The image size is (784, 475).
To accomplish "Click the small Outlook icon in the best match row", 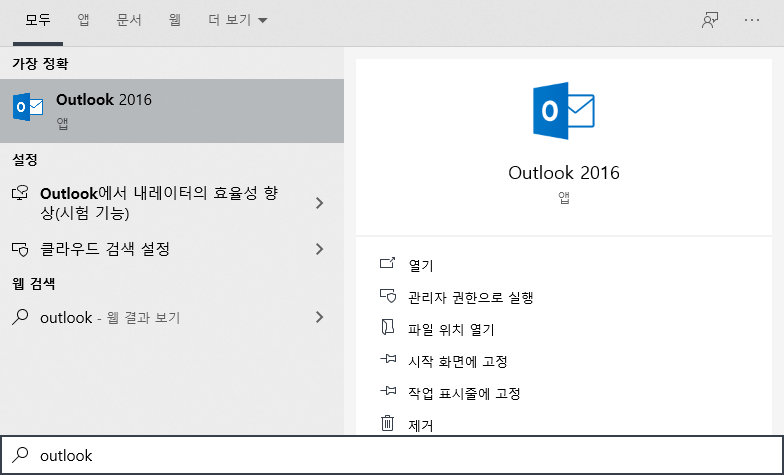I will (28, 106).
